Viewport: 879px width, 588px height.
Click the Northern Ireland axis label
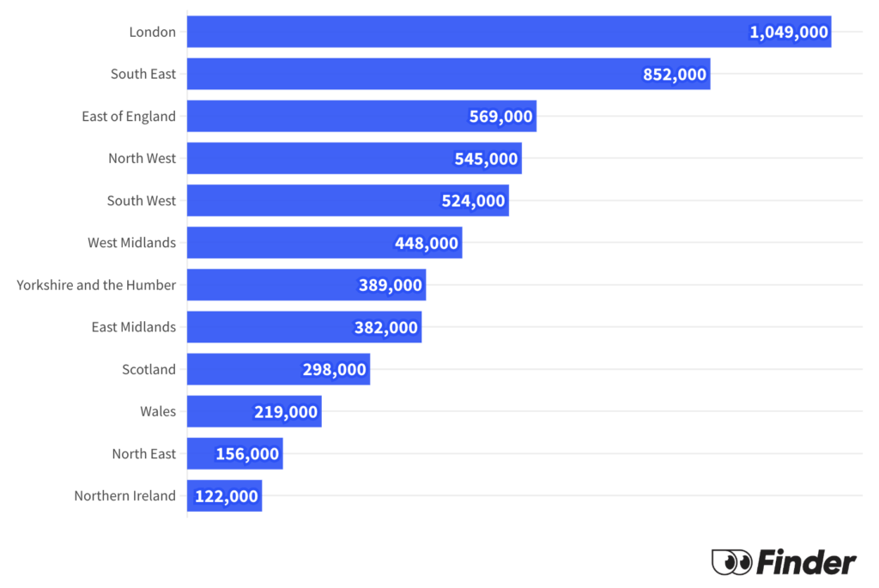click(125, 496)
